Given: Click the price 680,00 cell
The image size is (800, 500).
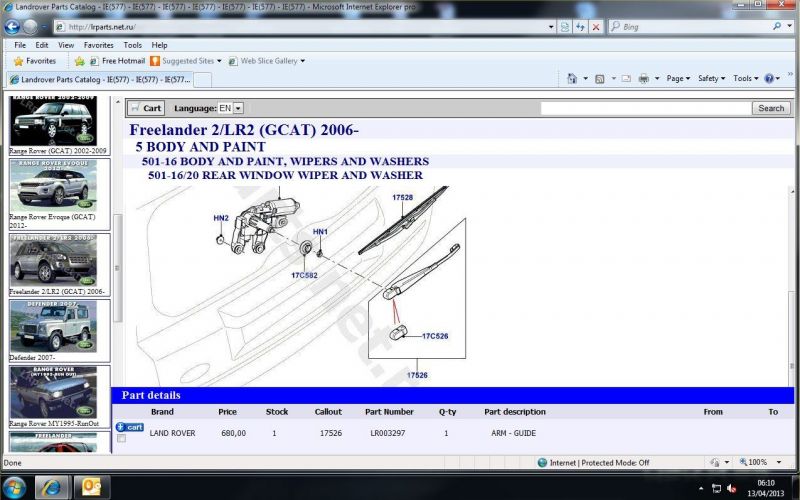Looking at the screenshot, I should (x=234, y=433).
